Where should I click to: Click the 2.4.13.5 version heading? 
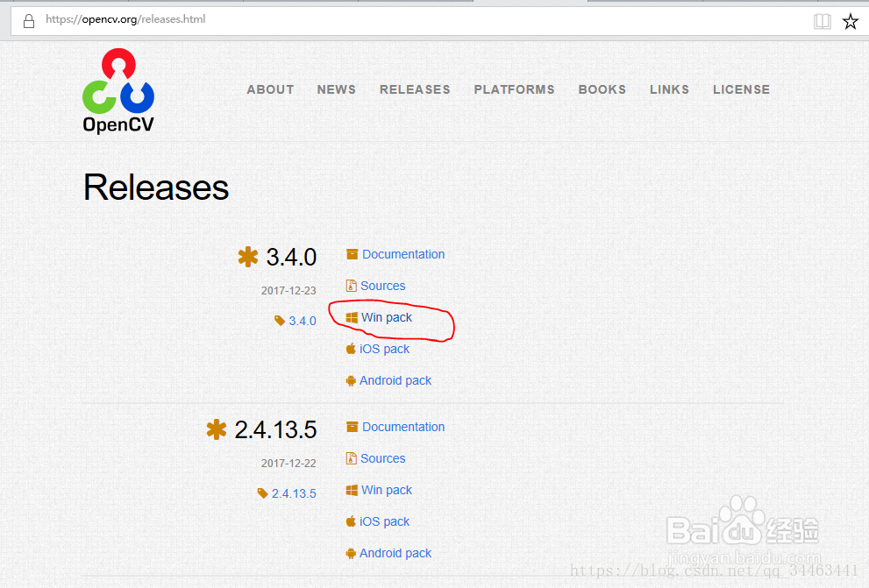tap(275, 429)
